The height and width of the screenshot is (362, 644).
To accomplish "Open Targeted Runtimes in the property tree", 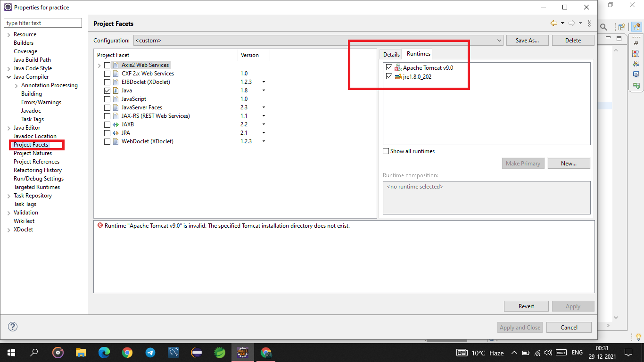I will point(37,187).
